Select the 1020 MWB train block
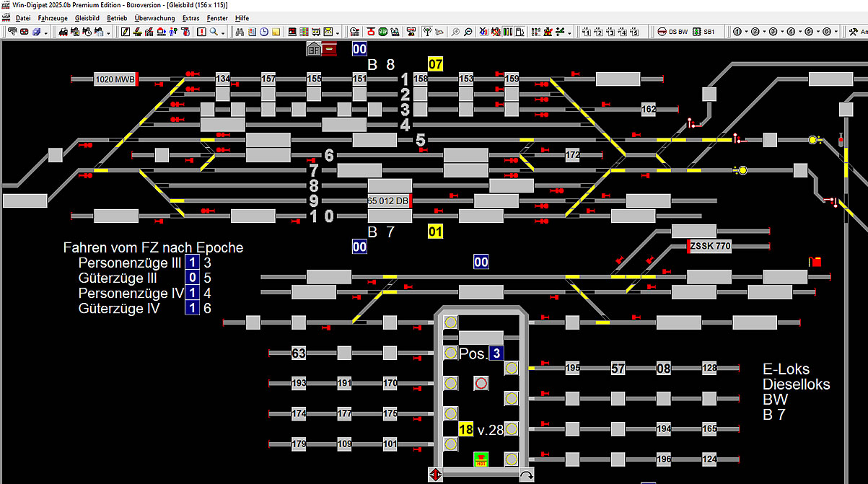This screenshot has height=484, width=868. [115, 79]
